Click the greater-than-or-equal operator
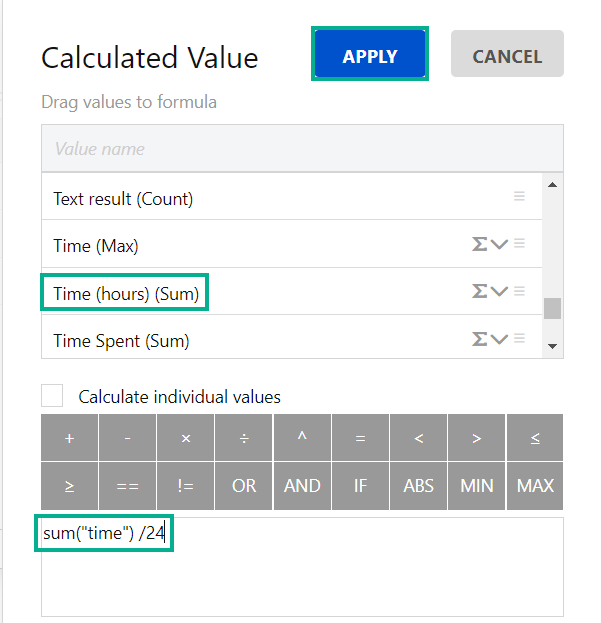Image resolution: width=601 pixels, height=623 pixels. (x=69, y=486)
